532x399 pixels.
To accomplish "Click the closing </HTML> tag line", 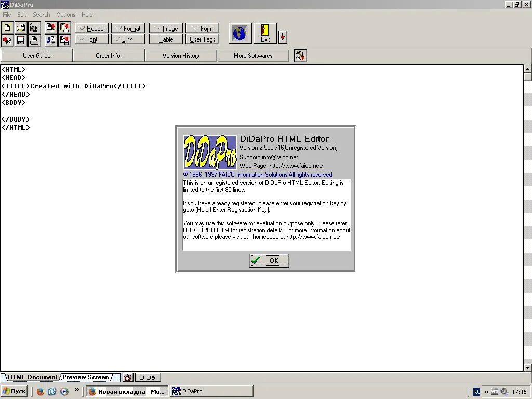I will [x=16, y=128].
